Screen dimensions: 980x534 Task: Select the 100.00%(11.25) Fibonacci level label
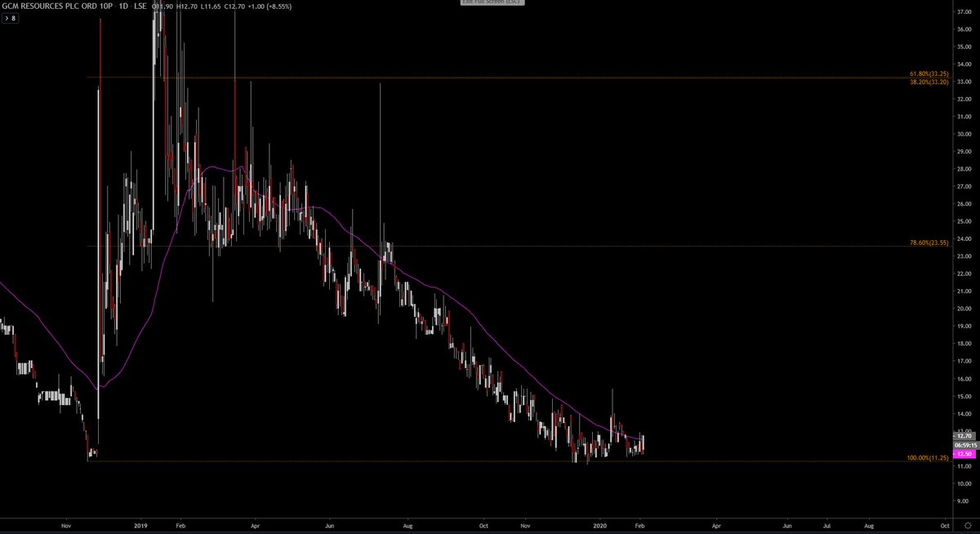point(927,458)
